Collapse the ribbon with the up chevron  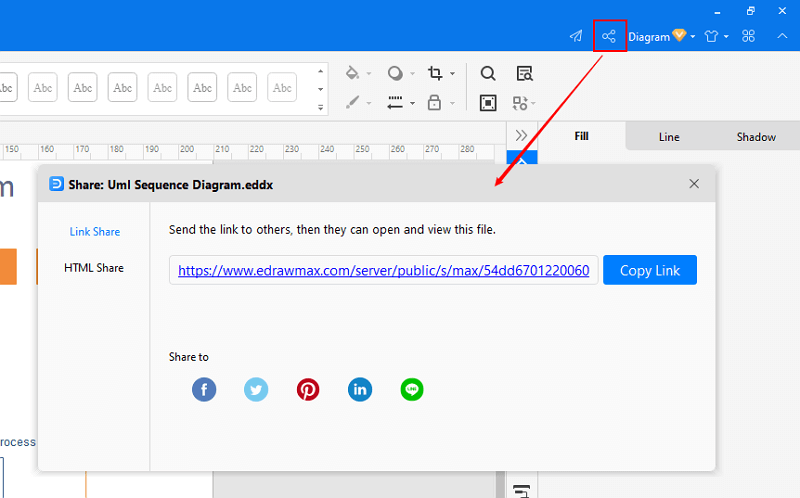(x=782, y=36)
